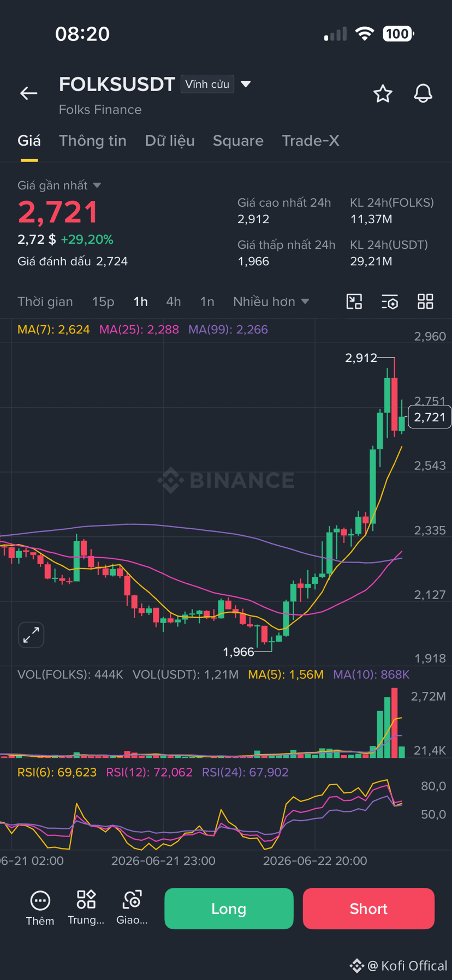The height and width of the screenshot is (980, 452).
Task: Open the chart indicator settings icon
Action: coord(390,301)
